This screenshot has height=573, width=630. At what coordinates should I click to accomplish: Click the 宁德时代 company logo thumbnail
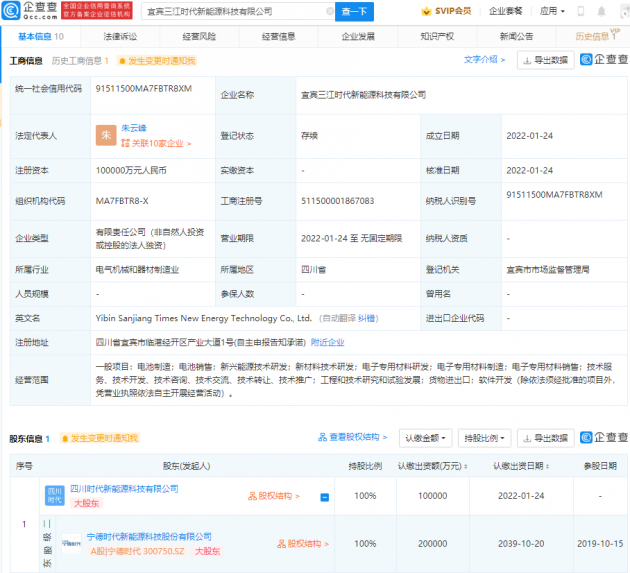(x=71, y=544)
